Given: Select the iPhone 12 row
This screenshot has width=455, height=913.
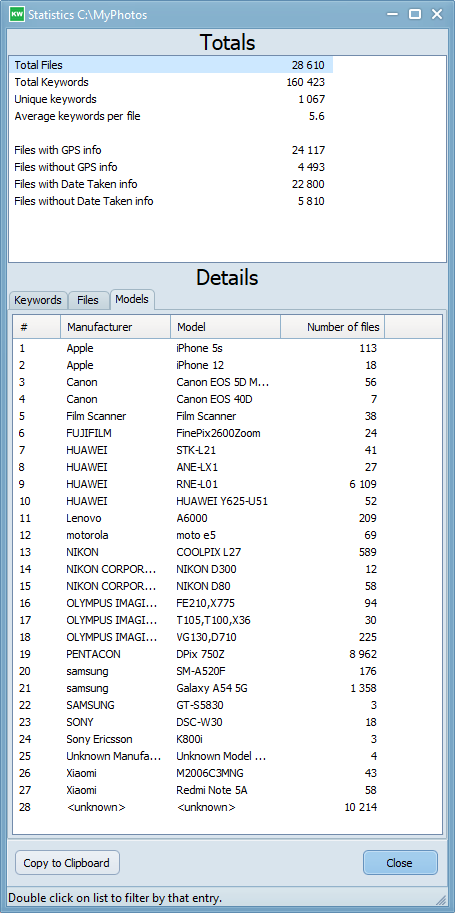Looking at the screenshot, I should tap(199, 365).
